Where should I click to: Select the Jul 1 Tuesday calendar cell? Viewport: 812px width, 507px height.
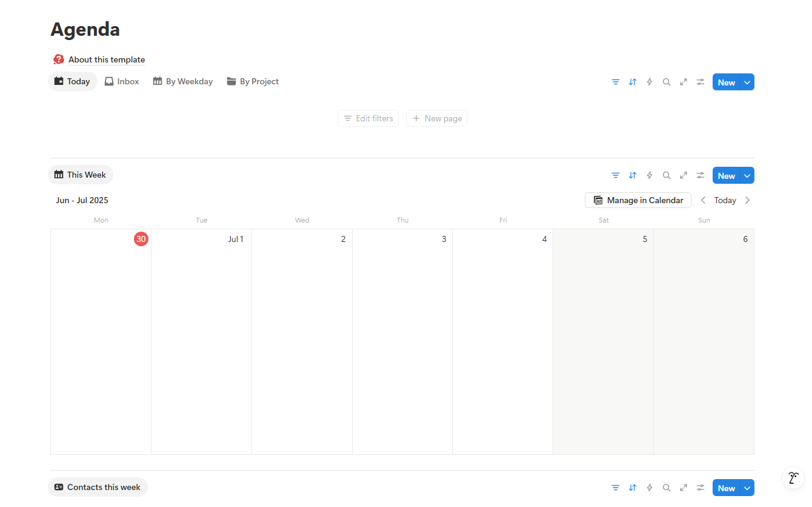coord(201,340)
